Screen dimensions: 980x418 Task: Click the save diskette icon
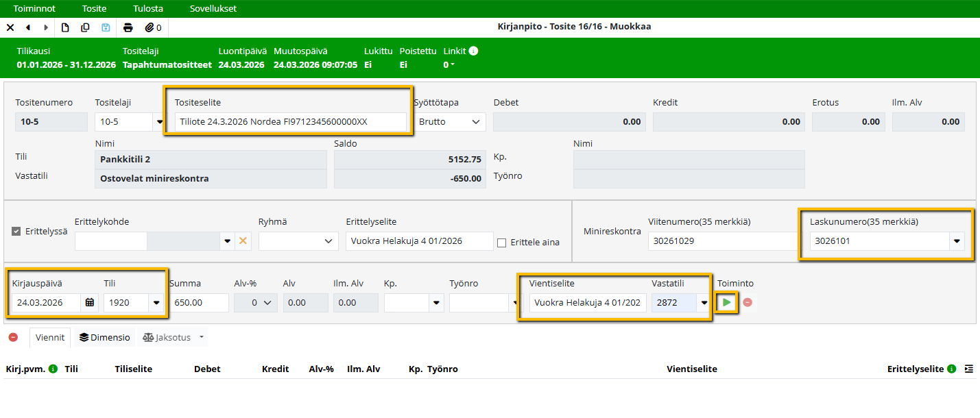point(106,28)
